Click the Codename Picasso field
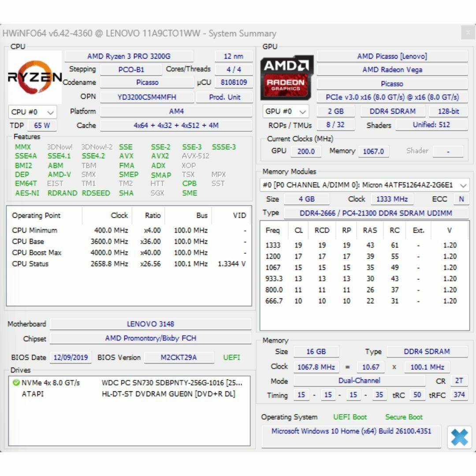Viewport: 476px width, 476px height. (147, 82)
